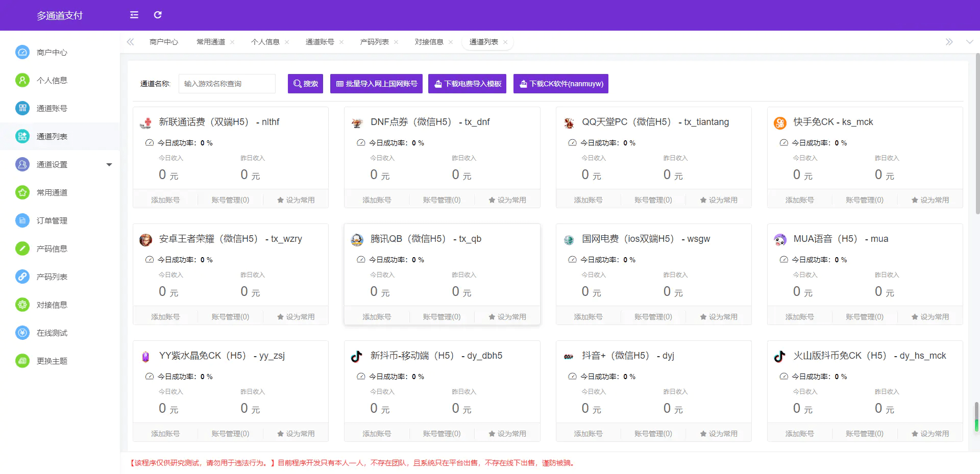The width and height of the screenshot is (980, 474).
Task: Toggle 设为常用 star on 国网电费 card
Action: 718,317
